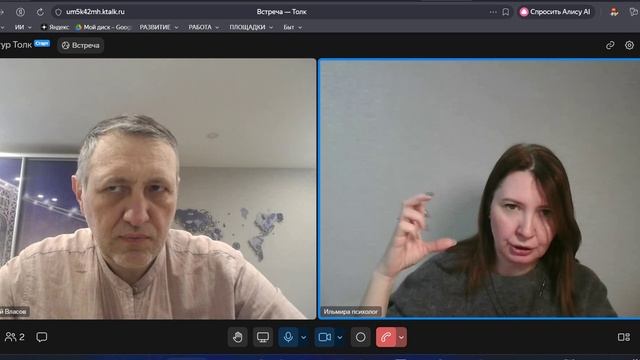The width and height of the screenshot is (640, 360).
Task: Click the Ильмира психолог name label
Action: click(351, 312)
